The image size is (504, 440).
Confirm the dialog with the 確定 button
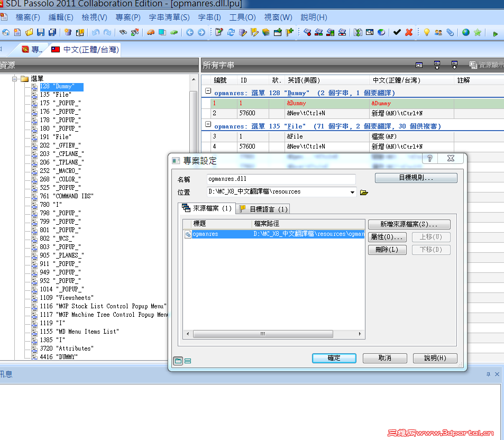[x=334, y=358]
